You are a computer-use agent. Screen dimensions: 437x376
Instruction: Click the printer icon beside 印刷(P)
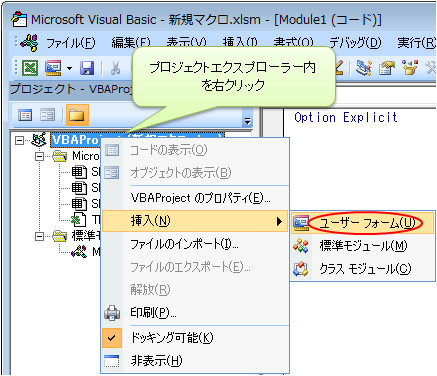112,313
